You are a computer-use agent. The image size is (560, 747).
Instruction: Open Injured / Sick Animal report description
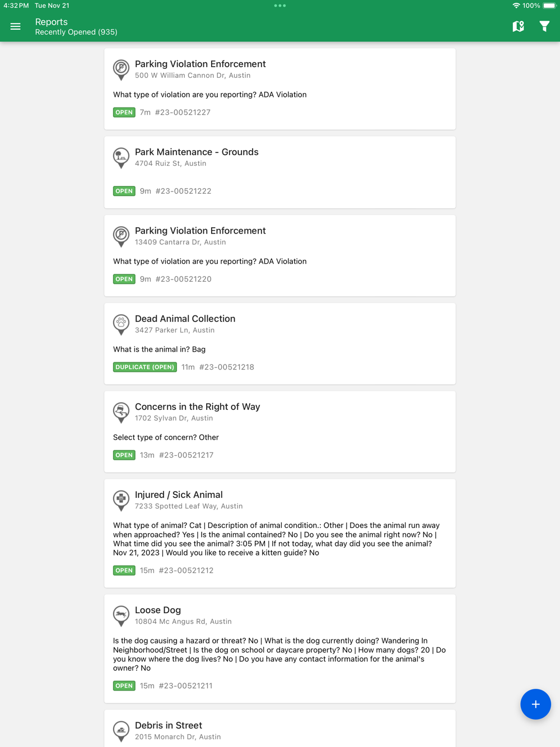[x=277, y=539]
